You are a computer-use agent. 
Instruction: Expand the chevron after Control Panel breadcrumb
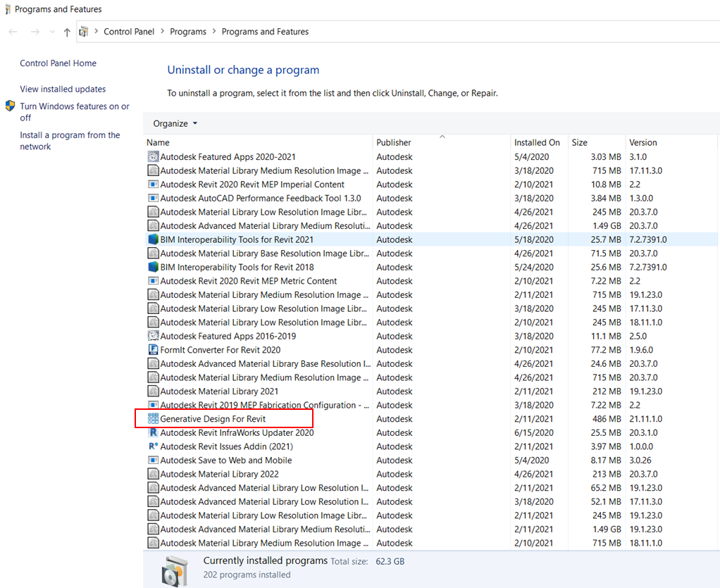point(162,31)
